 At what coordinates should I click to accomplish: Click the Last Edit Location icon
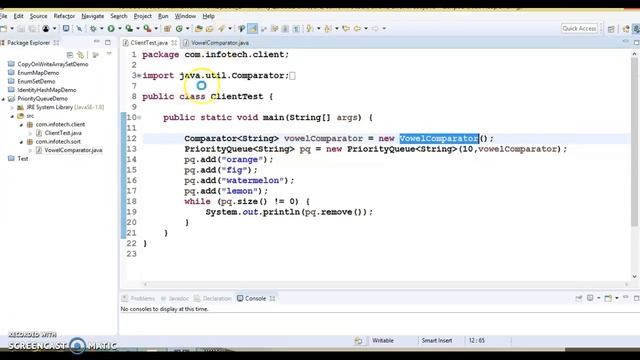click(x=346, y=29)
